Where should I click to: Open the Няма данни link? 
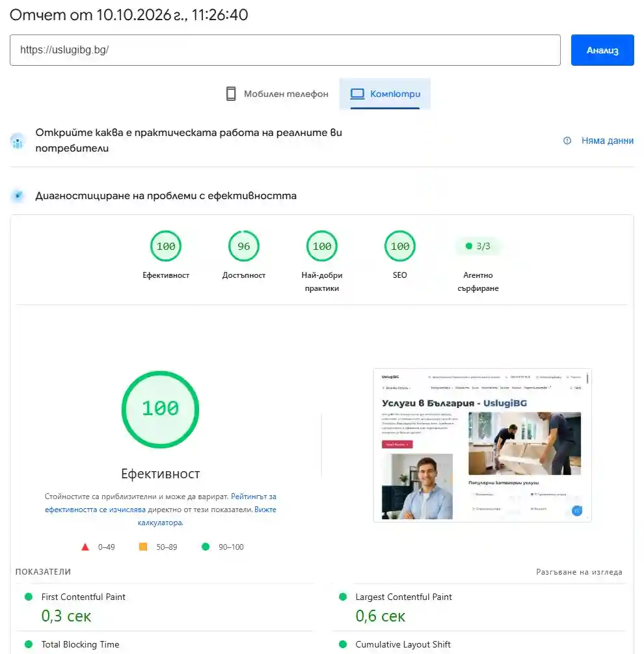point(608,141)
